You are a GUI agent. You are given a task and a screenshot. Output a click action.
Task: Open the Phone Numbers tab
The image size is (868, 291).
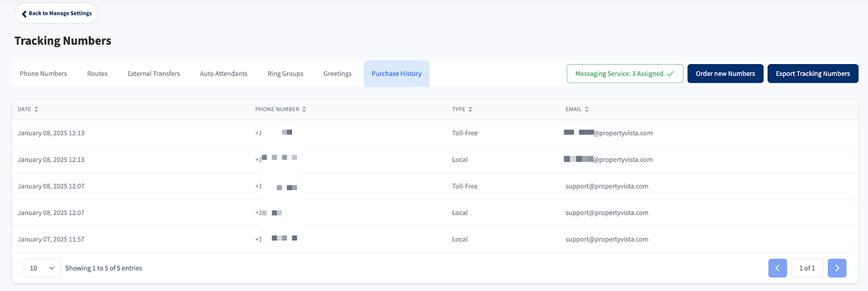43,74
